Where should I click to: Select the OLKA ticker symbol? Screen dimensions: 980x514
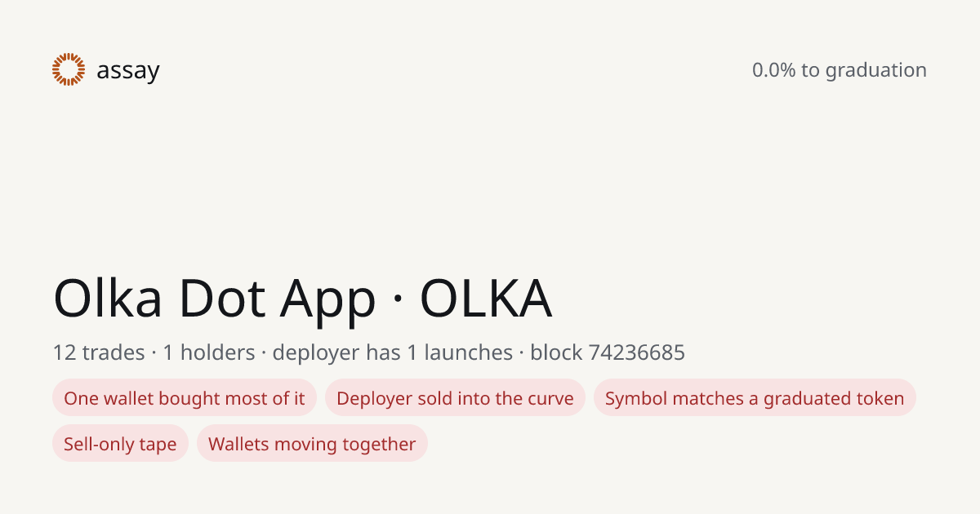point(486,299)
